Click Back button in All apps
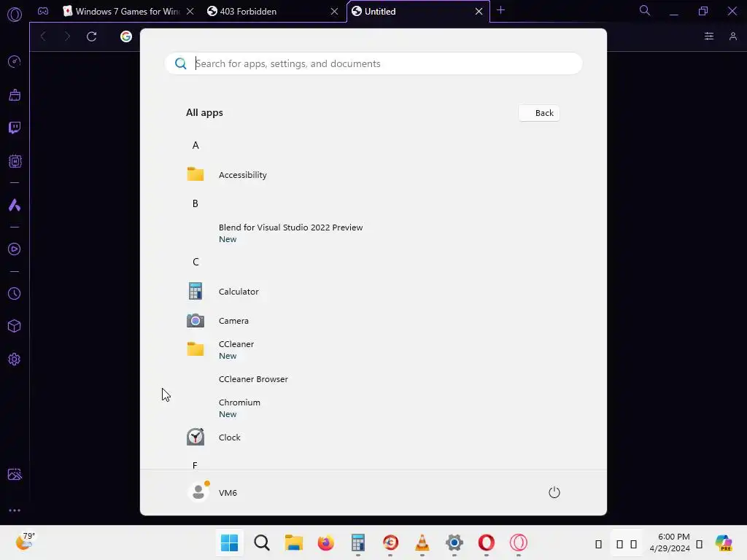Image resolution: width=747 pixels, height=560 pixels. click(x=539, y=113)
